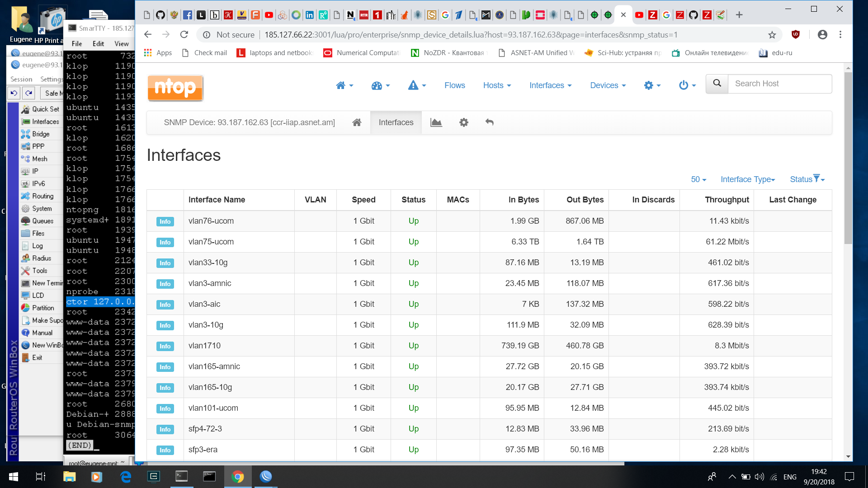Toggle the bookmark star in address bar
The width and height of the screenshot is (868, 488).
pyautogui.click(x=772, y=34)
